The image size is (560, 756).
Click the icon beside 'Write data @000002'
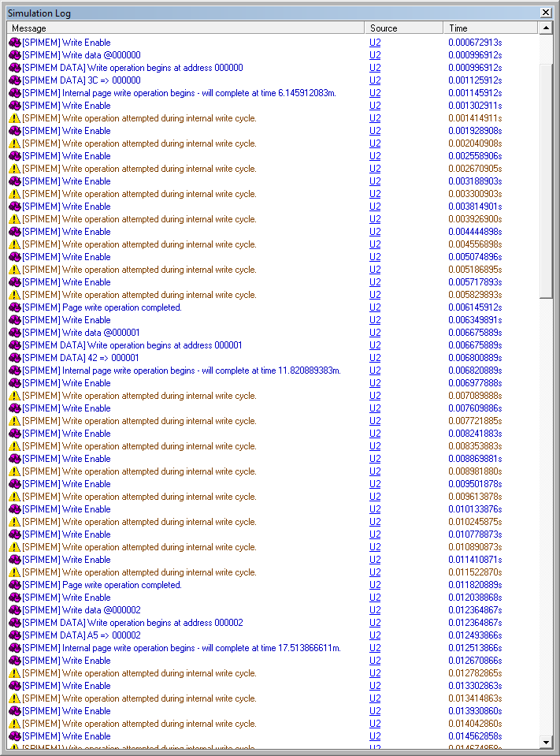pyautogui.click(x=14, y=610)
